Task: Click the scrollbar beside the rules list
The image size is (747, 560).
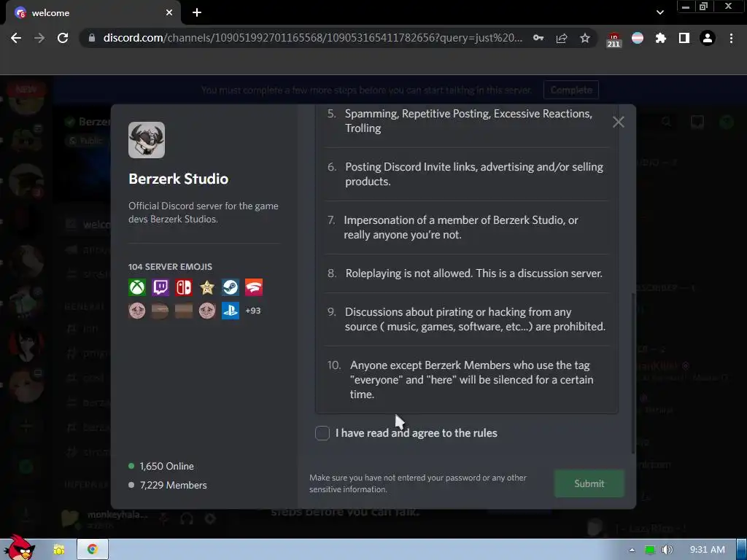Action: click(633, 373)
